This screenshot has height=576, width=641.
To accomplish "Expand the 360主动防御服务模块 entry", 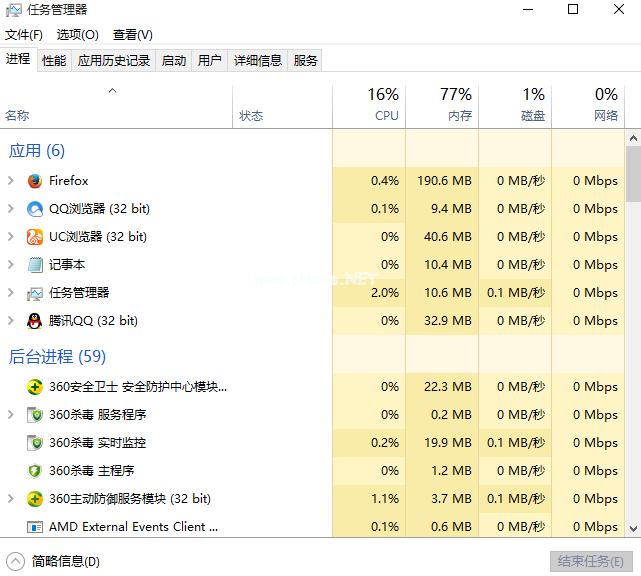I will [10, 499].
